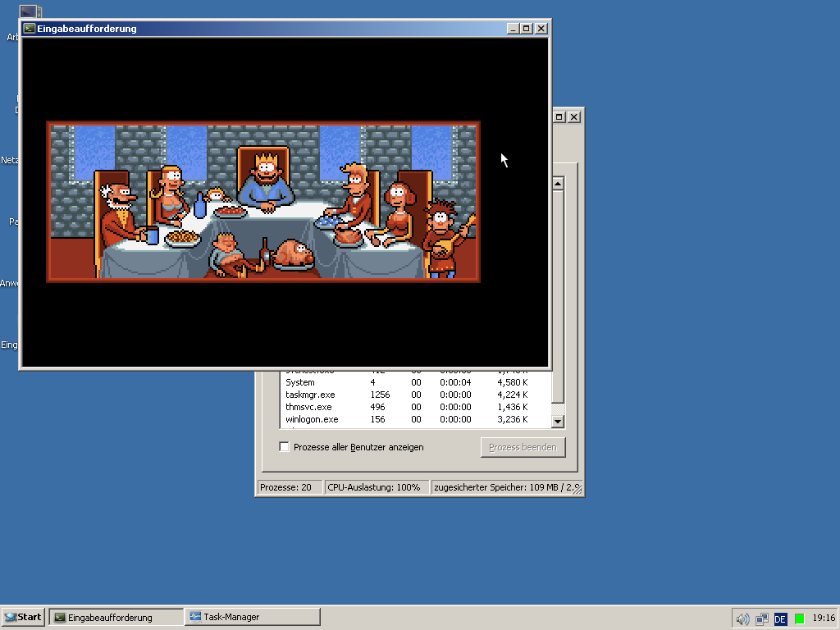This screenshot has height=630, width=840.
Task: Select the System process row
Action: point(415,382)
